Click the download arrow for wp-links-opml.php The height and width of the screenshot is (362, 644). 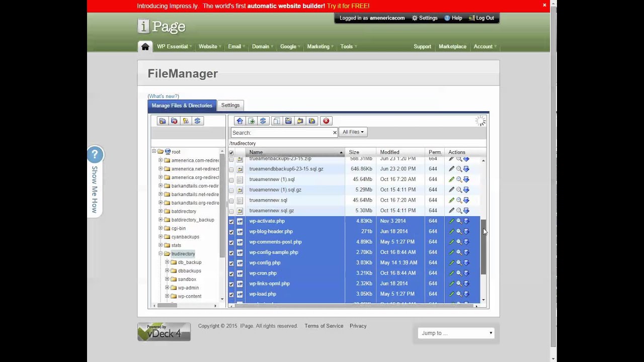466,284
